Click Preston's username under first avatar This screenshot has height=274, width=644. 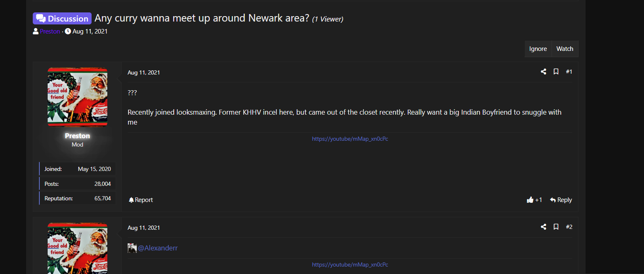77,136
